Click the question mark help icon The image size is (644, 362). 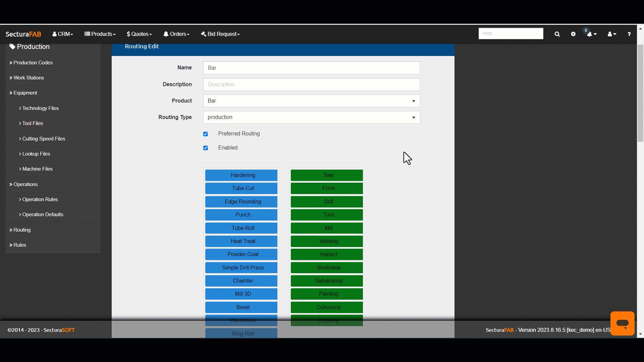(x=629, y=34)
